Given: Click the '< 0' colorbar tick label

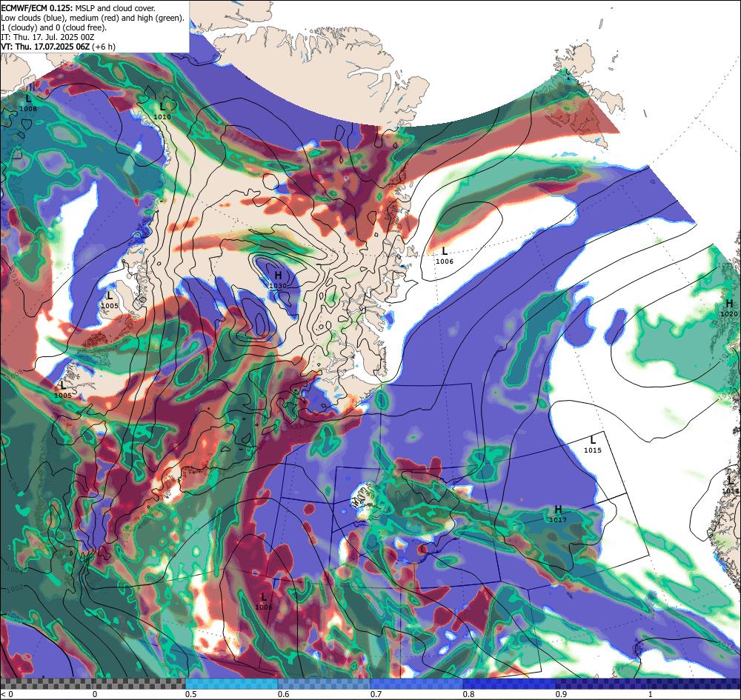Looking at the screenshot, I should [7, 694].
